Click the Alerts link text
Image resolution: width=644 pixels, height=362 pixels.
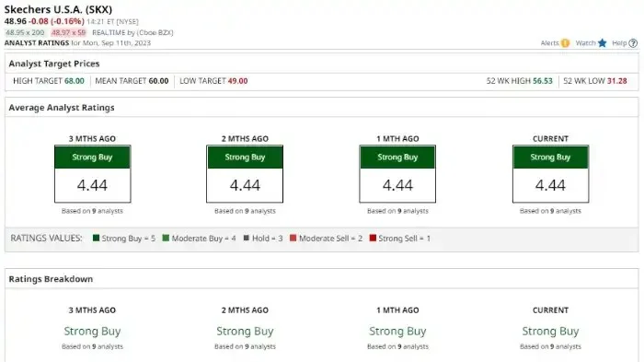point(549,42)
